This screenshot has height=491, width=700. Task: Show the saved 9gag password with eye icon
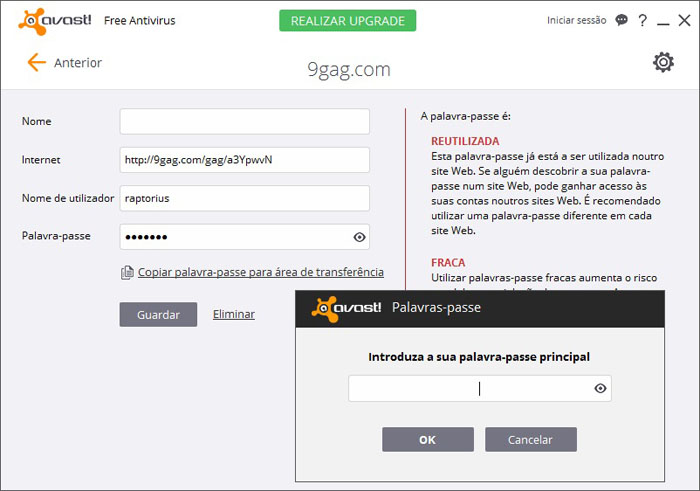coord(359,237)
